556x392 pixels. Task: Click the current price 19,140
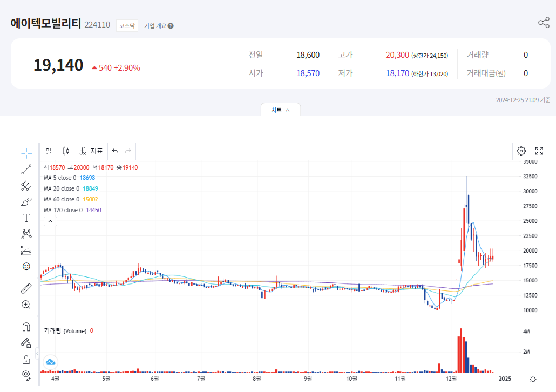click(x=58, y=65)
